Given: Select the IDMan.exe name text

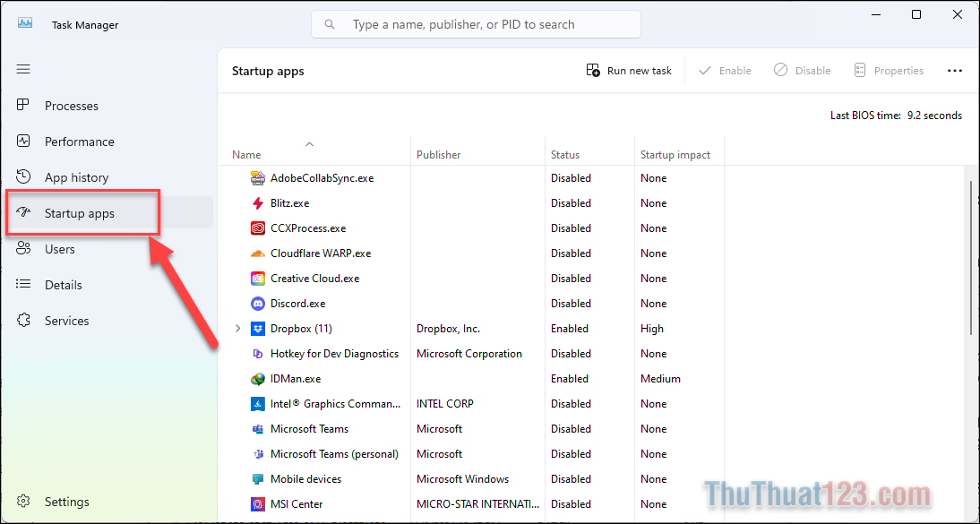Looking at the screenshot, I should [x=296, y=378].
